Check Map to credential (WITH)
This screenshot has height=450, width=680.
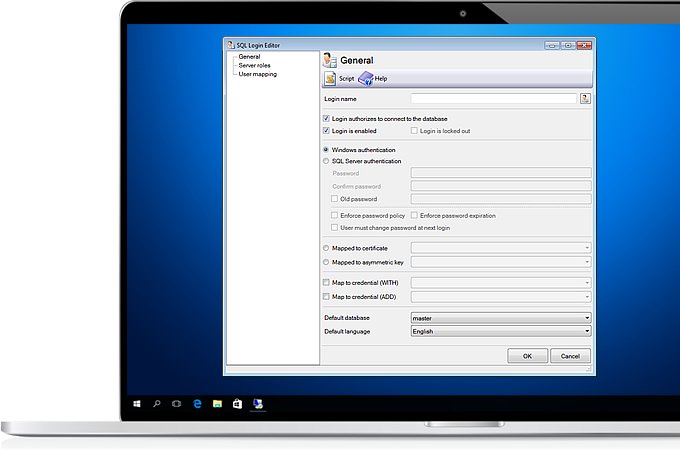(x=326, y=282)
